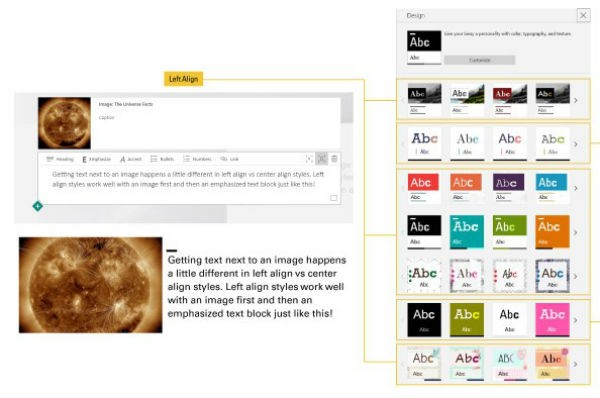The height and width of the screenshot is (398, 600).
Task: Choose the green-dotted pattern Abc style
Action: pos(424,276)
